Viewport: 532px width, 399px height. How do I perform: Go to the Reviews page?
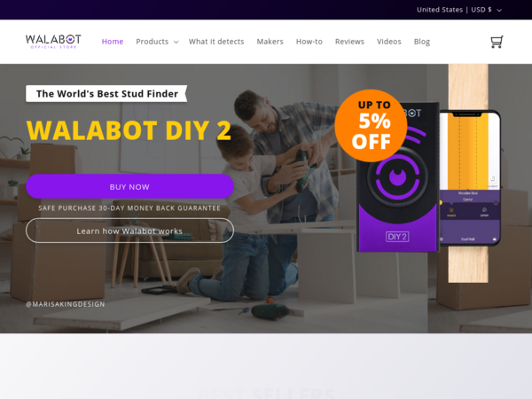(x=349, y=42)
